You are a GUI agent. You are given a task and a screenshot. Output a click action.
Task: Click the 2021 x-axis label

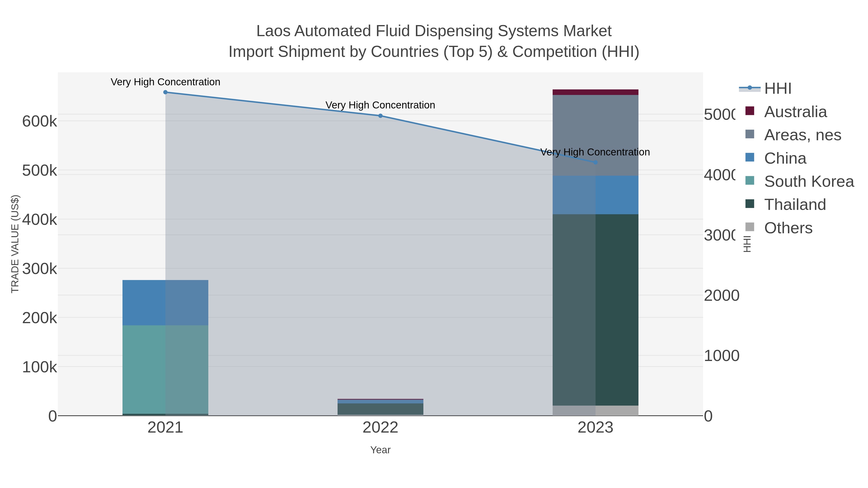click(x=165, y=428)
